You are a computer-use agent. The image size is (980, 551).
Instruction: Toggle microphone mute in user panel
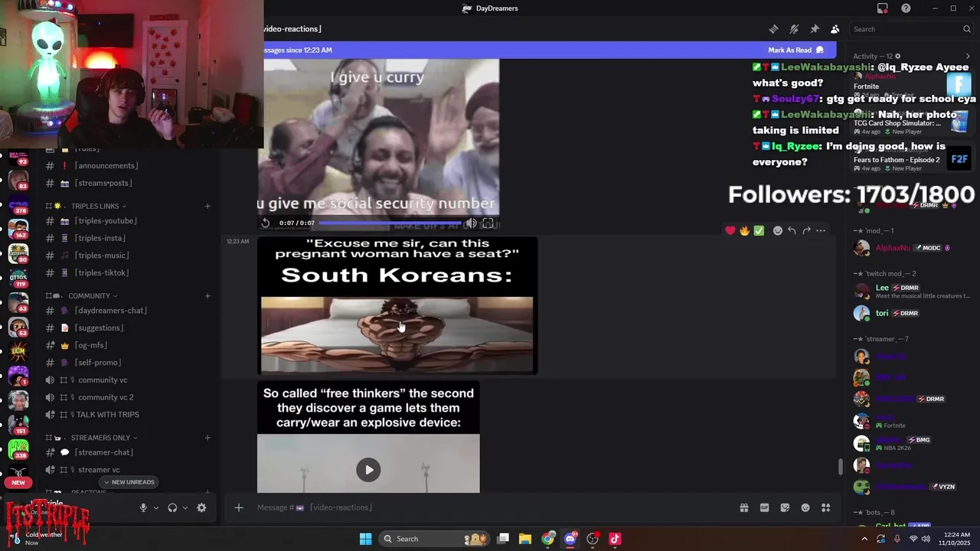tap(143, 507)
